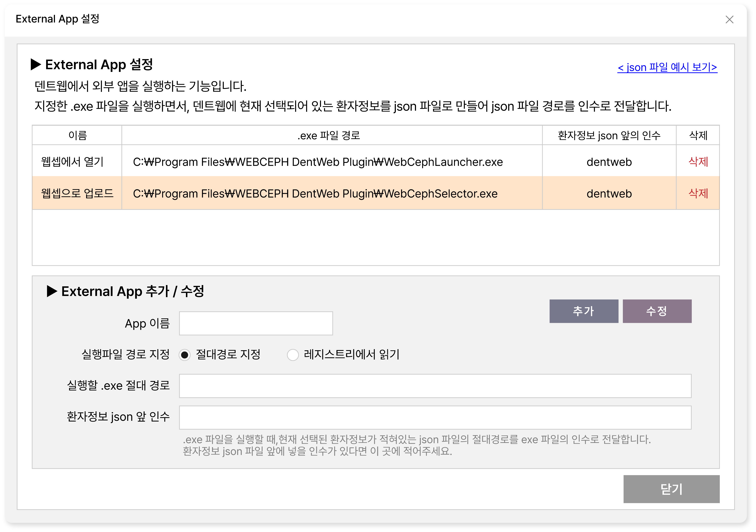Click the WebCephLauncher.exe path cell
Screen dimensions: 756x532
318,162
